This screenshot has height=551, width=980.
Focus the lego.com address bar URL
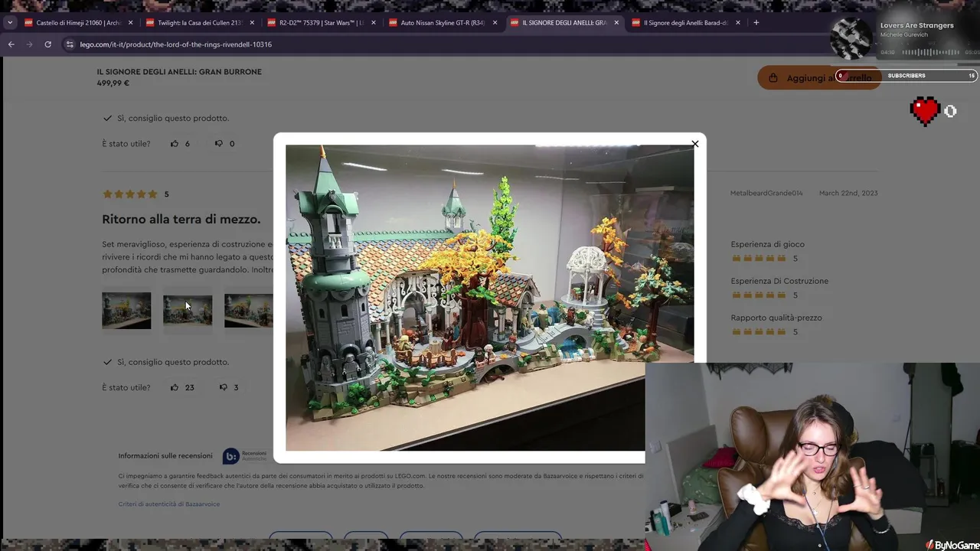click(x=175, y=44)
